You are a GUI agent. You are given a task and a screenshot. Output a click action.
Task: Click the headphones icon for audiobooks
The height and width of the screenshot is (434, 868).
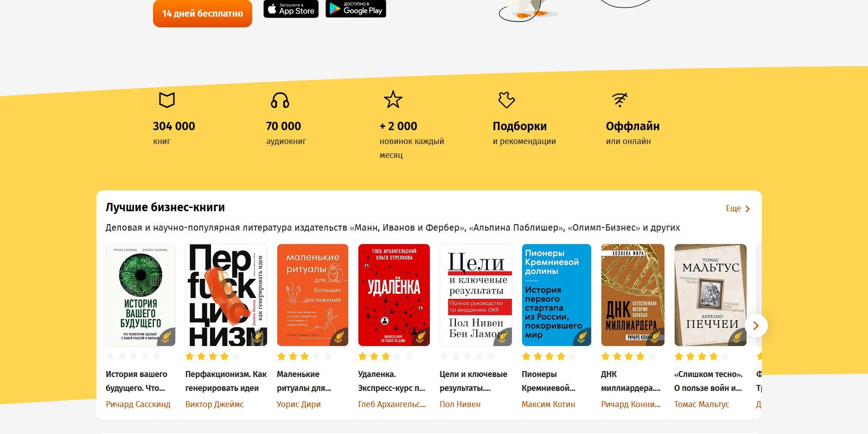click(x=280, y=100)
